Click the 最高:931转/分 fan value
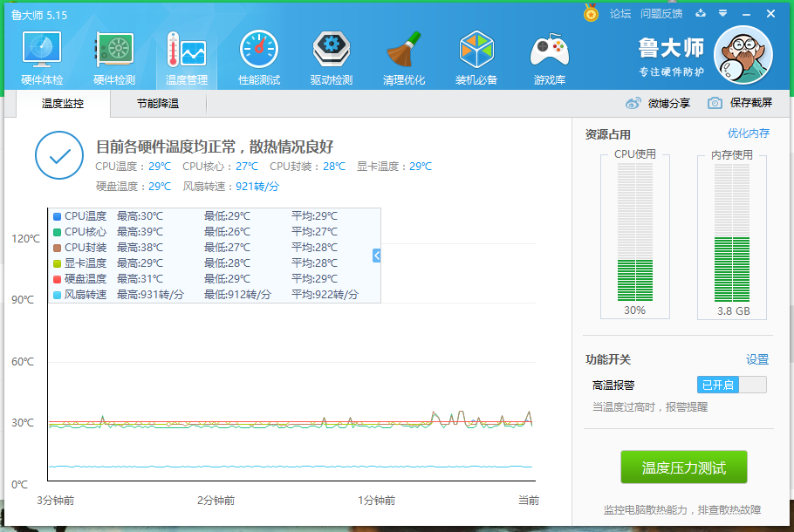 [150, 295]
